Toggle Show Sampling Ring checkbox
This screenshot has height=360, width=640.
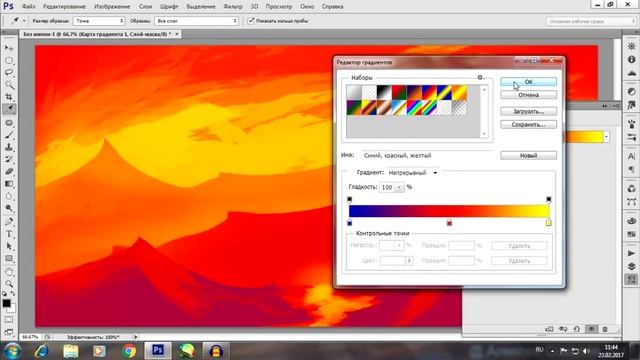coord(251,21)
